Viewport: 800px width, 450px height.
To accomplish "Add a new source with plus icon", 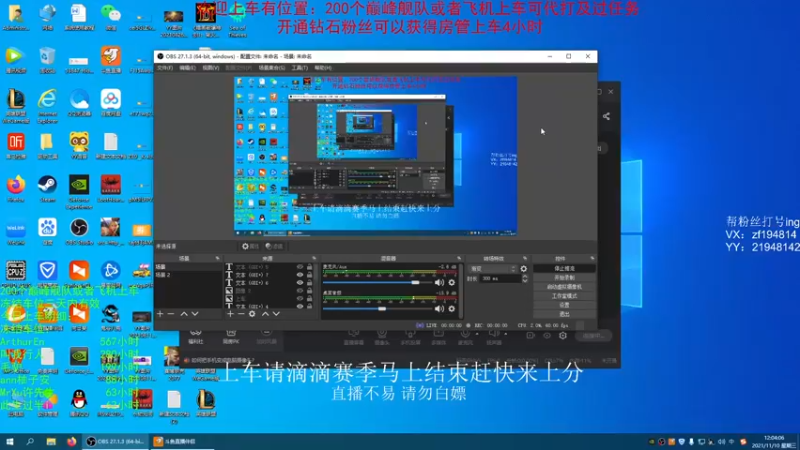I will [x=230, y=314].
